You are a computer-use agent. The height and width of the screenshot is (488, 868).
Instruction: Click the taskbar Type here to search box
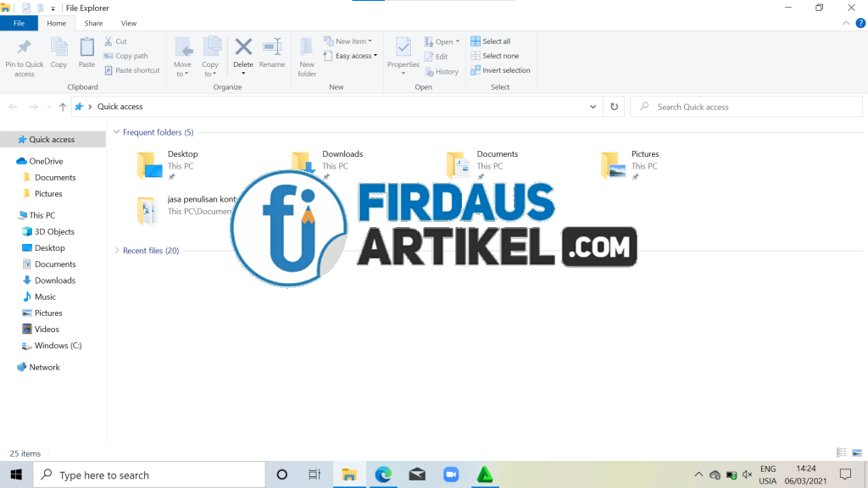point(149,474)
